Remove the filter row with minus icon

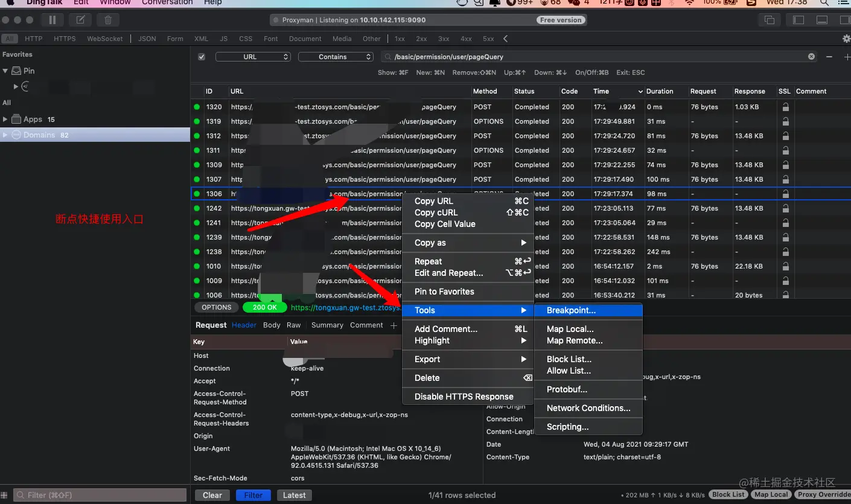point(829,57)
